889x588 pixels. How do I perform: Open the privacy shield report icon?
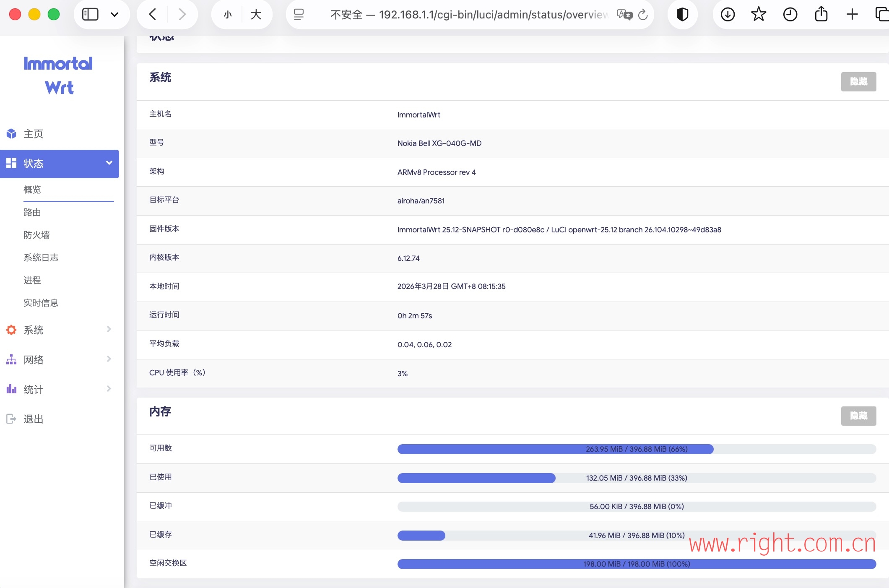pyautogui.click(x=682, y=15)
